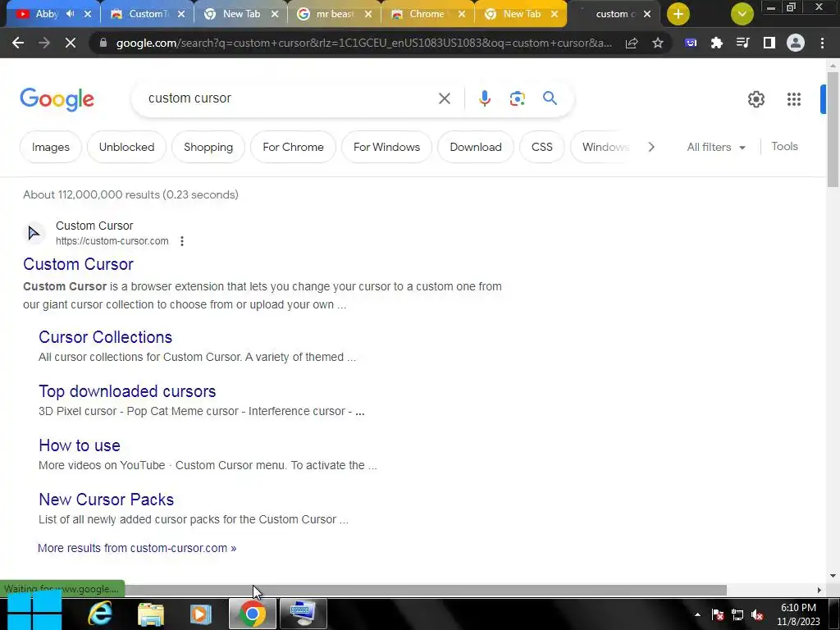The image size is (840, 630).
Task: Show more filter chips with right chevron
Action: (x=651, y=147)
